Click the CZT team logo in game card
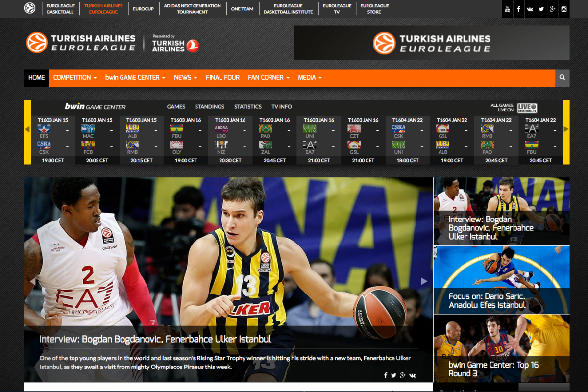Screen dimensions: 588x392 pos(354,130)
